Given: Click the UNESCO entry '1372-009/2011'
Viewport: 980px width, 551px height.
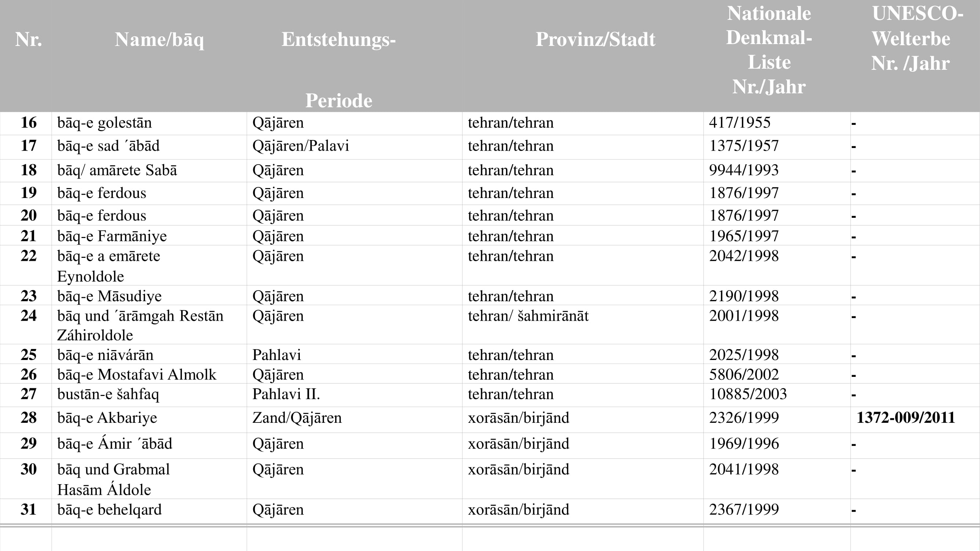Looking at the screenshot, I should pyautogui.click(x=905, y=417).
